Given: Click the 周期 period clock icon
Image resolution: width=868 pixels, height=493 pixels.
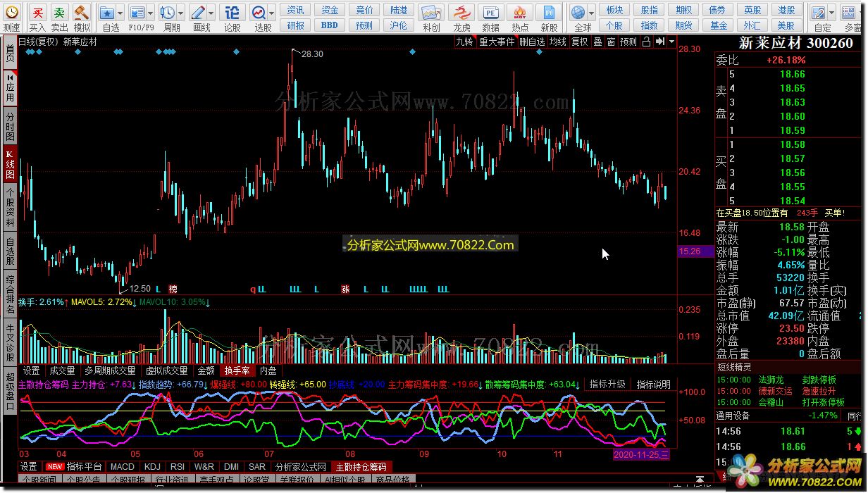Looking at the screenshot, I should (x=168, y=13).
